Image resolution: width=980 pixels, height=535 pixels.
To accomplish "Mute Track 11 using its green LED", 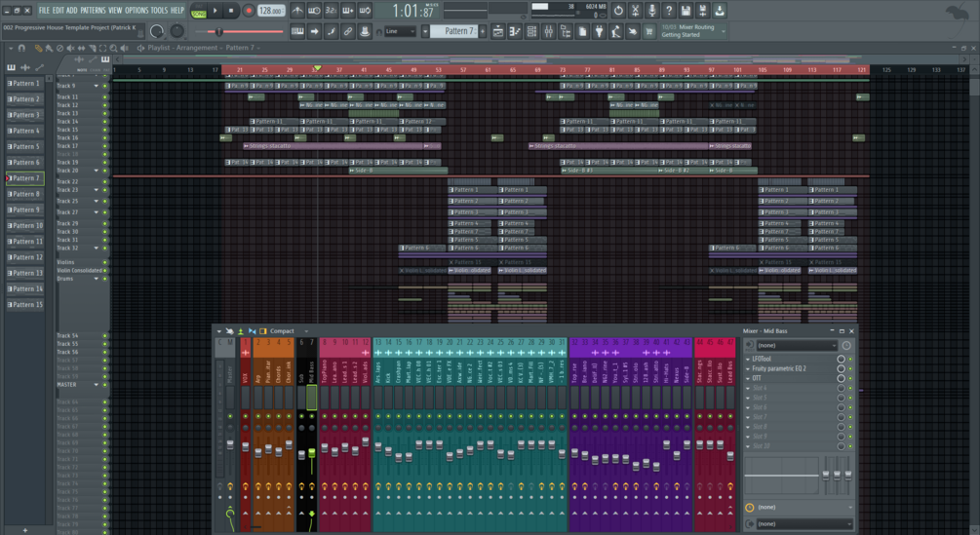I will coord(105,97).
